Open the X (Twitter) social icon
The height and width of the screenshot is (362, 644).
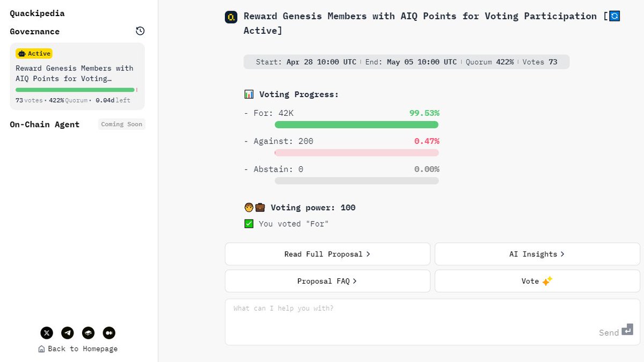point(47,333)
